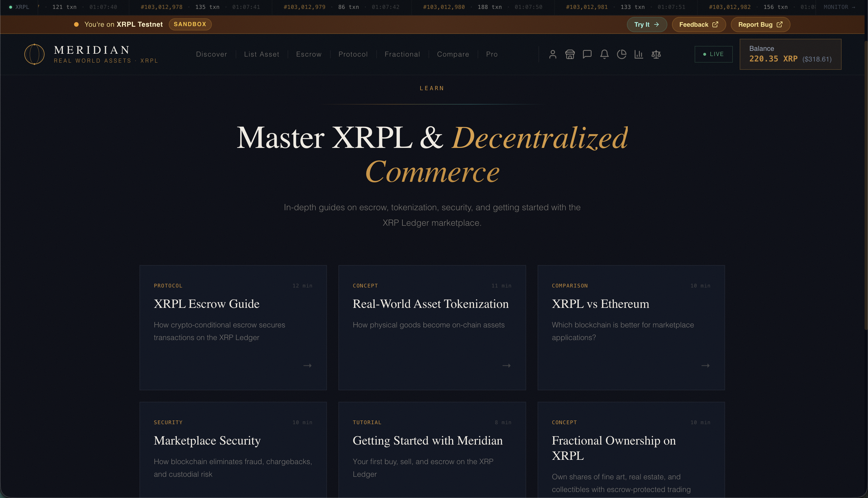The height and width of the screenshot is (498, 868).
Task: Click the page's vertical scrollbar
Action: tap(866, 185)
